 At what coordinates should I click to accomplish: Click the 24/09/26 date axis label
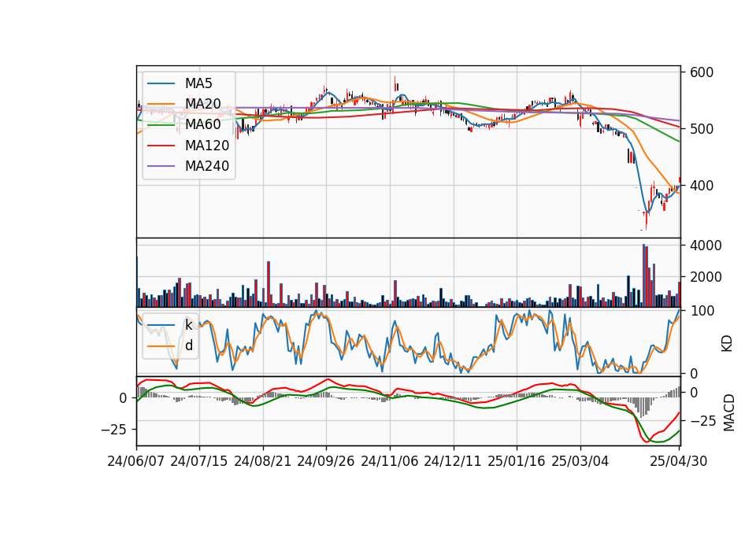point(326,461)
